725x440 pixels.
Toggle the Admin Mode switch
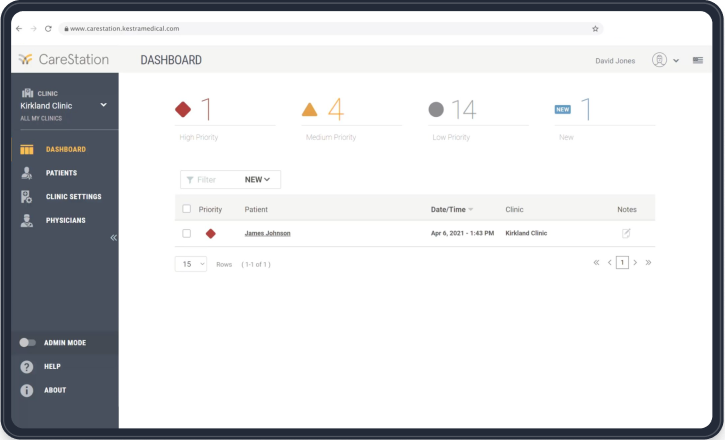tap(27, 342)
